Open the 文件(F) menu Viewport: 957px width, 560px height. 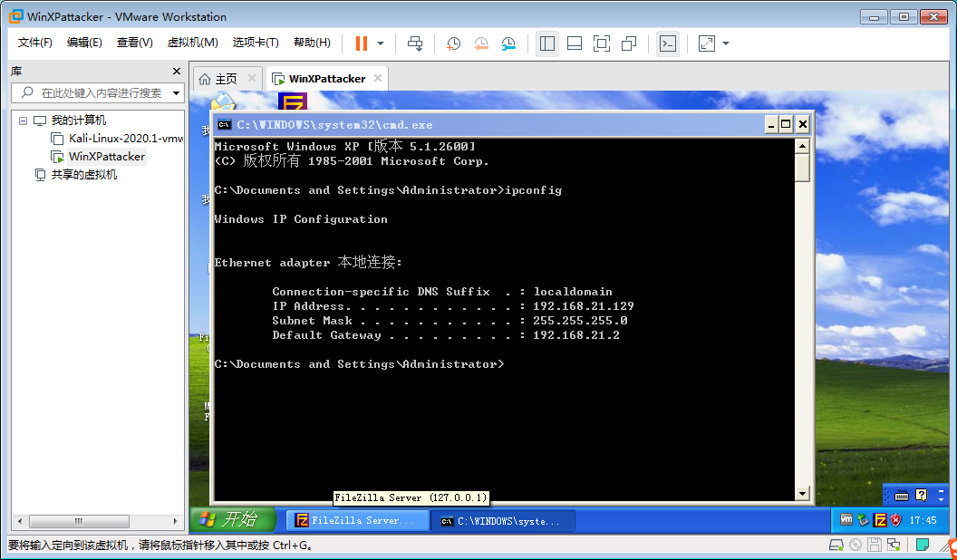tap(34, 43)
